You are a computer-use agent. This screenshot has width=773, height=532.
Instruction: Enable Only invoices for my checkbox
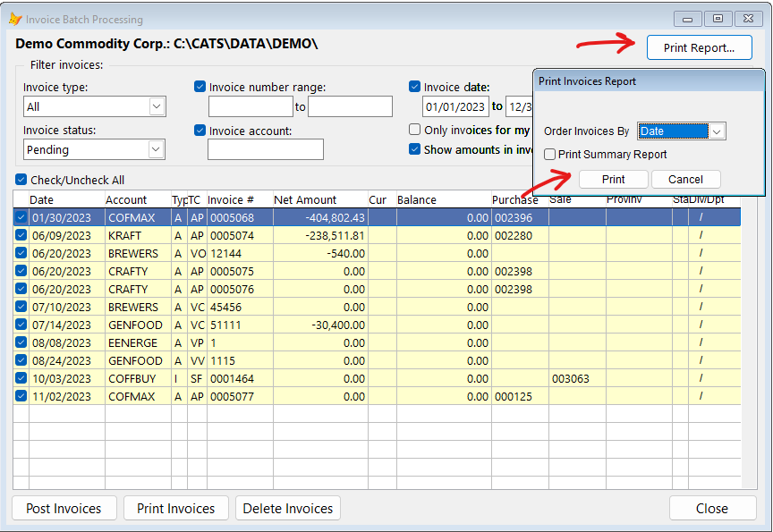tap(414, 130)
